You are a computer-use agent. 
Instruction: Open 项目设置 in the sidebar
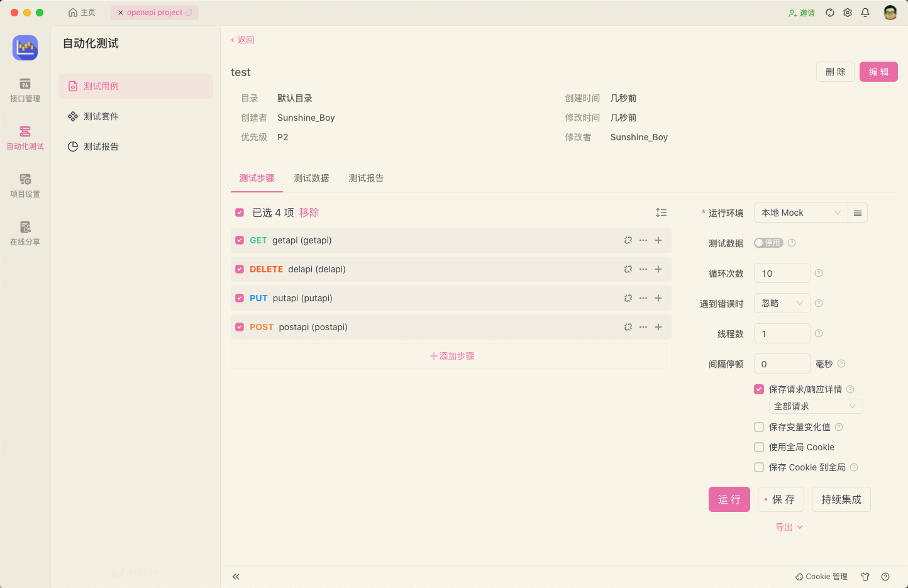pyautogui.click(x=25, y=186)
